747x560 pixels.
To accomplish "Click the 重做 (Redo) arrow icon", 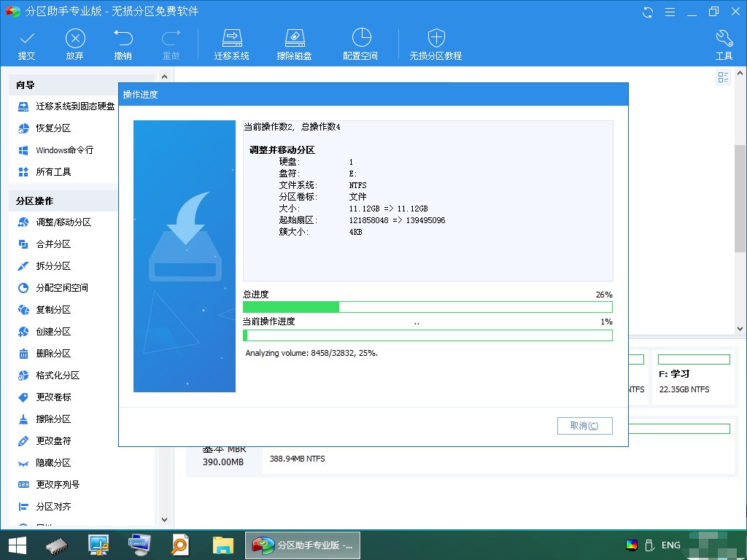I will (x=171, y=38).
